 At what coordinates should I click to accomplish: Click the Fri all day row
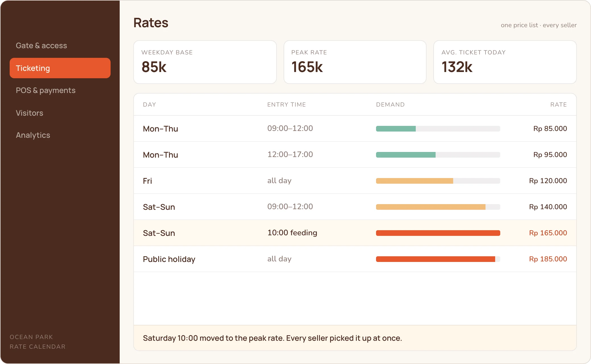click(355, 181)
